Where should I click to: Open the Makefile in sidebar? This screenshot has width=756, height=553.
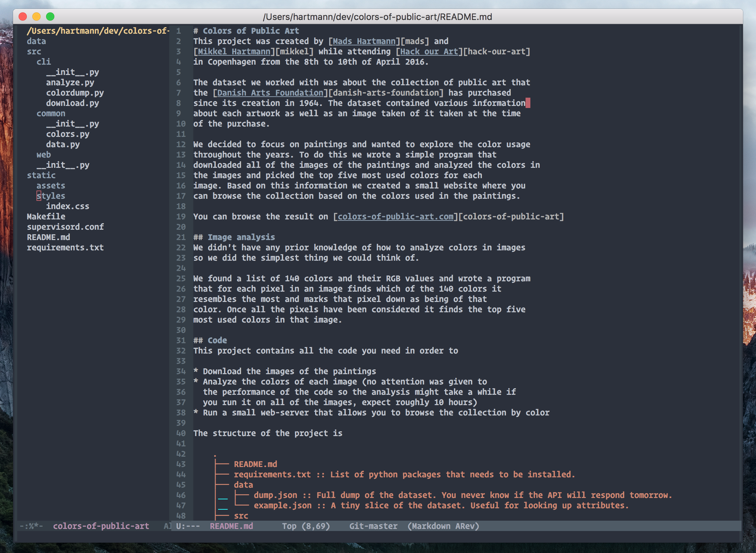coord(46,217)
